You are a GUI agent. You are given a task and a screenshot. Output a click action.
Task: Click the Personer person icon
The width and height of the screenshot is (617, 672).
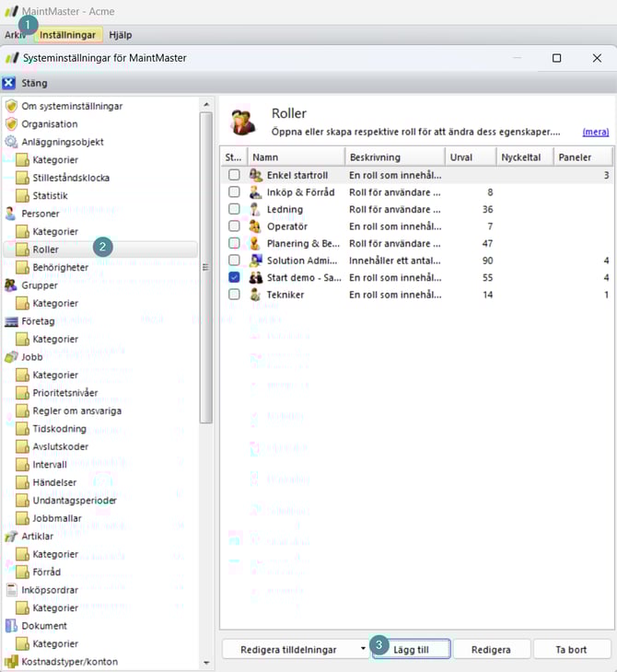[11, 214]
